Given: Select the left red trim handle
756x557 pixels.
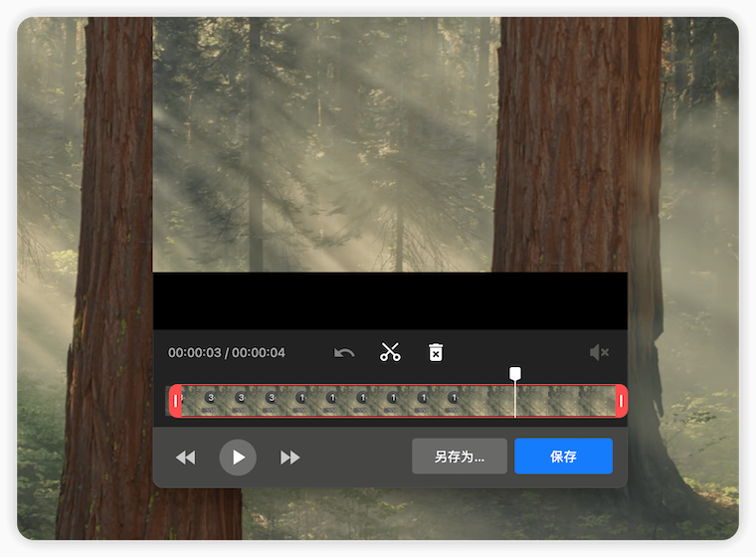Looking at the screenshot, I should (x=176, y=401).
